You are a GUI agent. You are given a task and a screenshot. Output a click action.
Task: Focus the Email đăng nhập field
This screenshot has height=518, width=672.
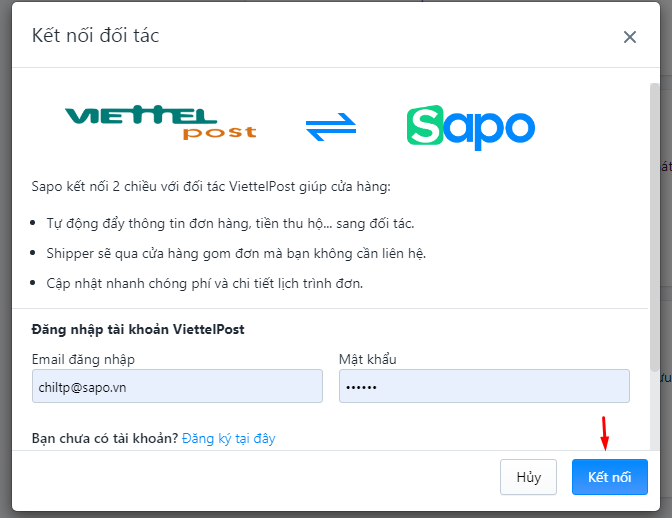coord(177,386)
